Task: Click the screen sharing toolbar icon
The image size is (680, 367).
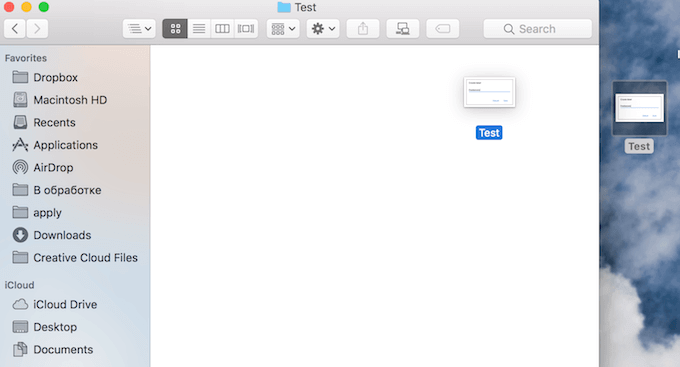Action: pos(403,29)
